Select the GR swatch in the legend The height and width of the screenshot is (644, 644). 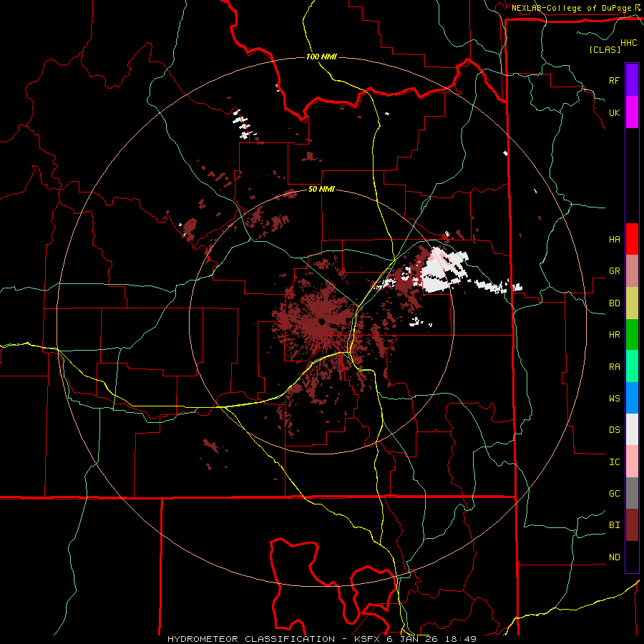click(632, 270)
